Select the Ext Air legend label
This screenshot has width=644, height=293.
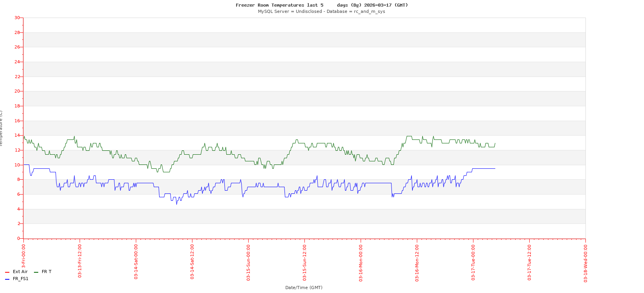pos(20,272)
